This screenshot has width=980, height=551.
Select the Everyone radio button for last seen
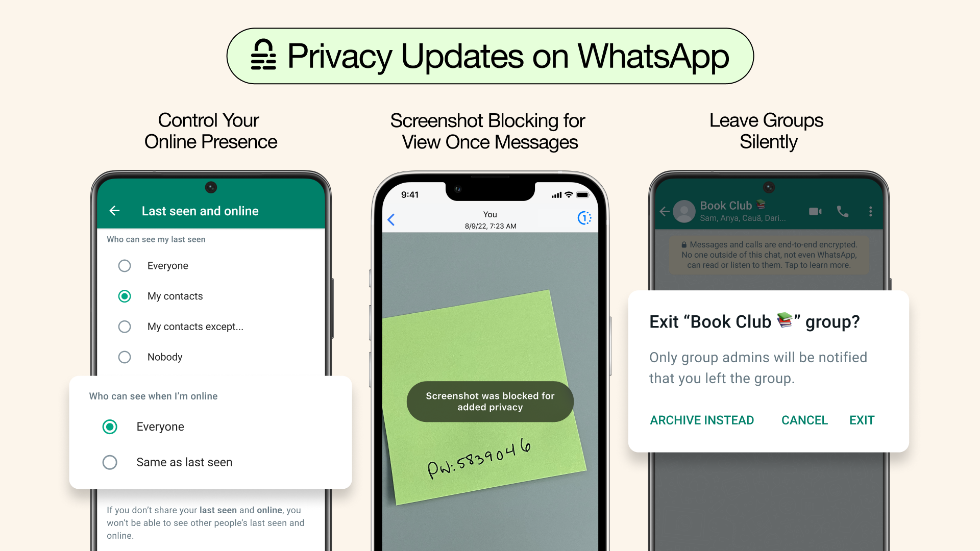click(124, 265)
